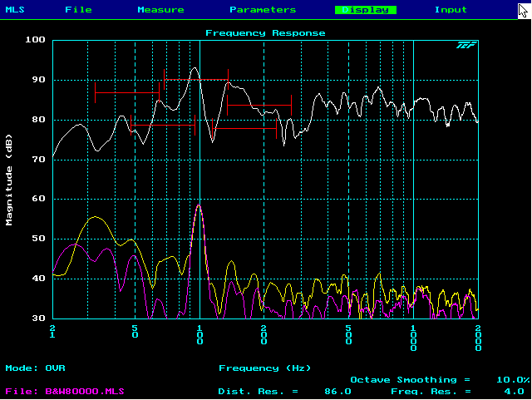This screenshot has height=400, width=532.
Task: Click the 30 dB magnitude axis label
Action: click(39, 319)
